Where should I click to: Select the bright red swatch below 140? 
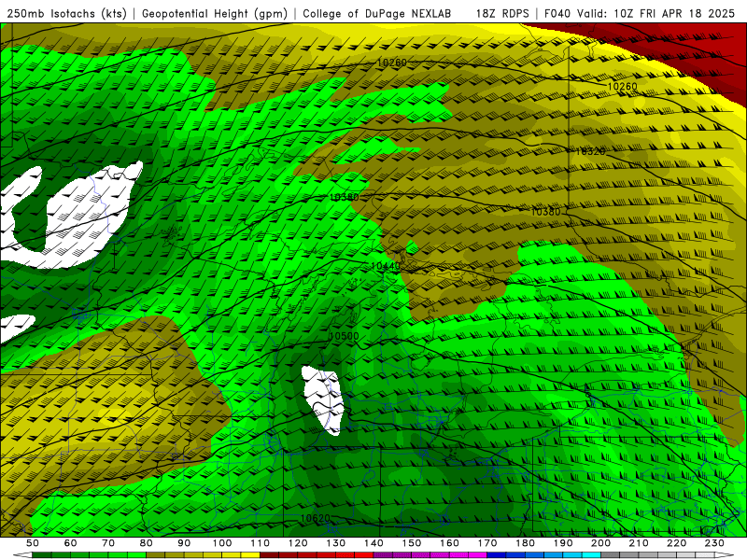click(364, 555)
